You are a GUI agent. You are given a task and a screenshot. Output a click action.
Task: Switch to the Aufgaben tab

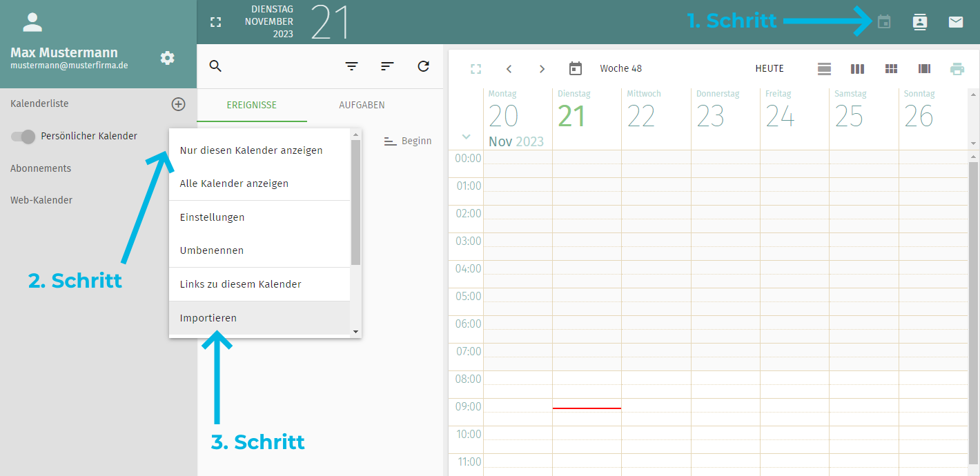point(362,105)
